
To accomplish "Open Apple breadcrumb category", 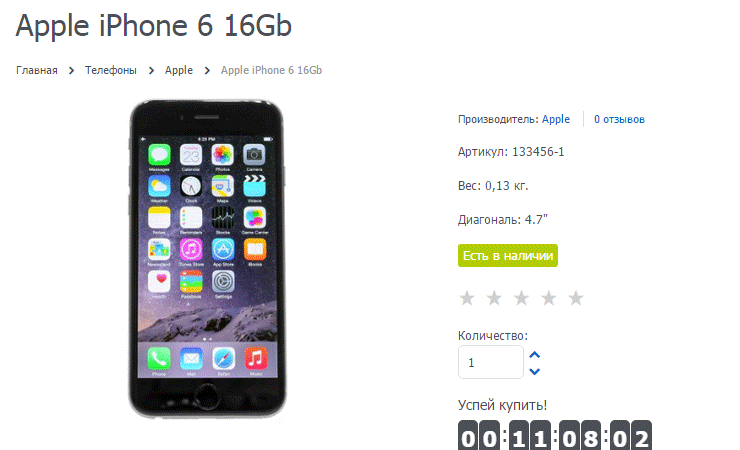I will click(x=179, y=70).
